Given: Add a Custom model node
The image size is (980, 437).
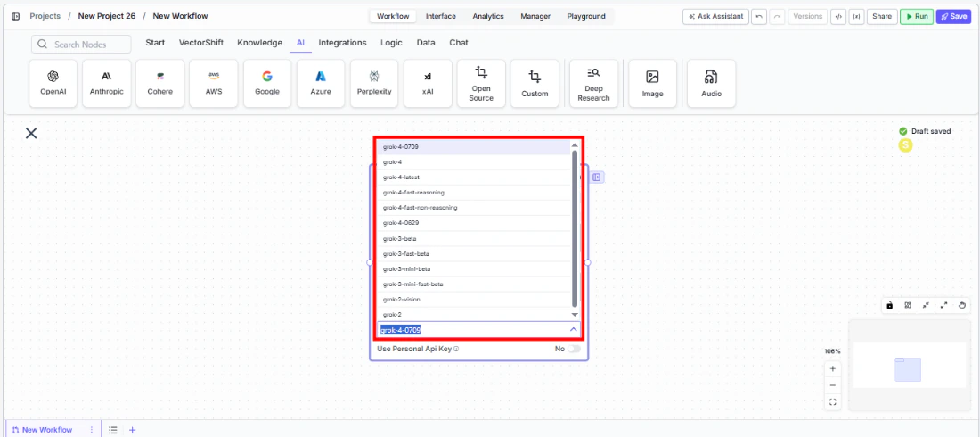Looking at the screenshot, I should (535, 84).
